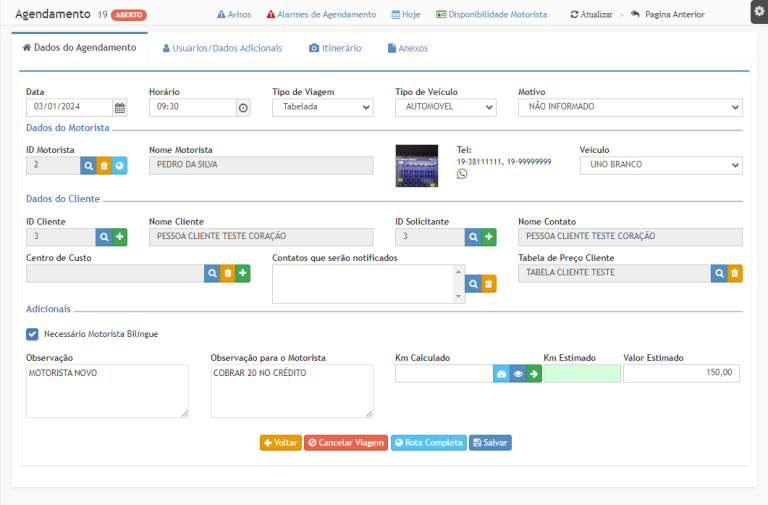Viewport: 768px width, 505px height.
Task: Click the search icon next to ID Motorista
Action: pyautogui.click(x=88, y=165)
